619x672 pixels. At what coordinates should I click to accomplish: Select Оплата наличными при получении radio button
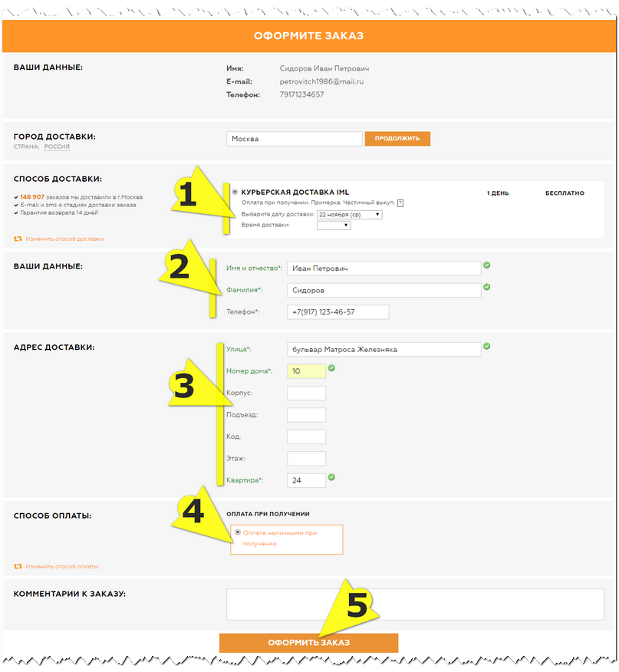tap(238, 532)
